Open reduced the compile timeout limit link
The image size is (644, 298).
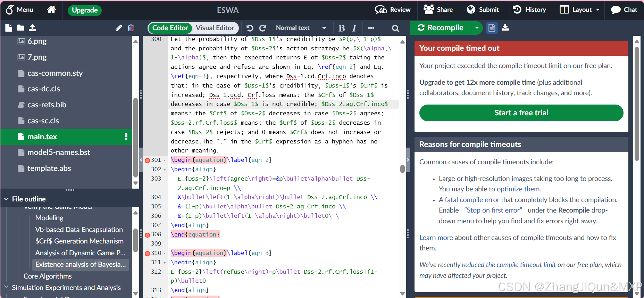click(509, 265)
